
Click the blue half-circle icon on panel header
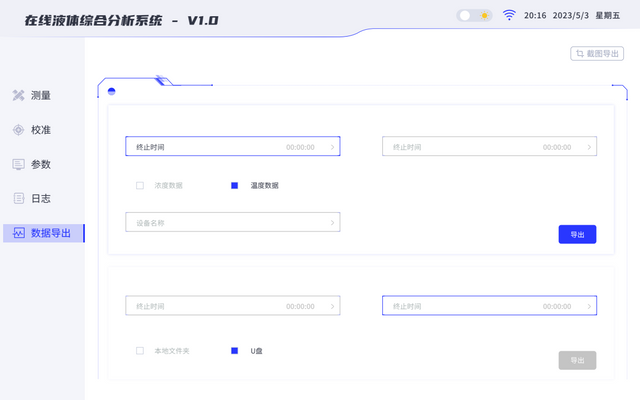(x=112, y=91)
